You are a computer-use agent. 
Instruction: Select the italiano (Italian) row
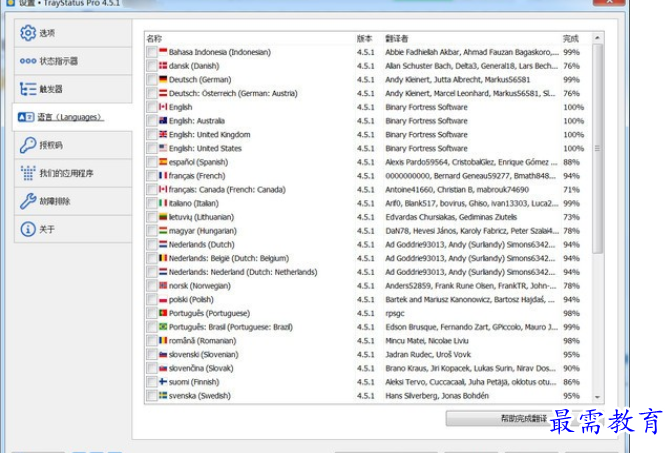368,203
